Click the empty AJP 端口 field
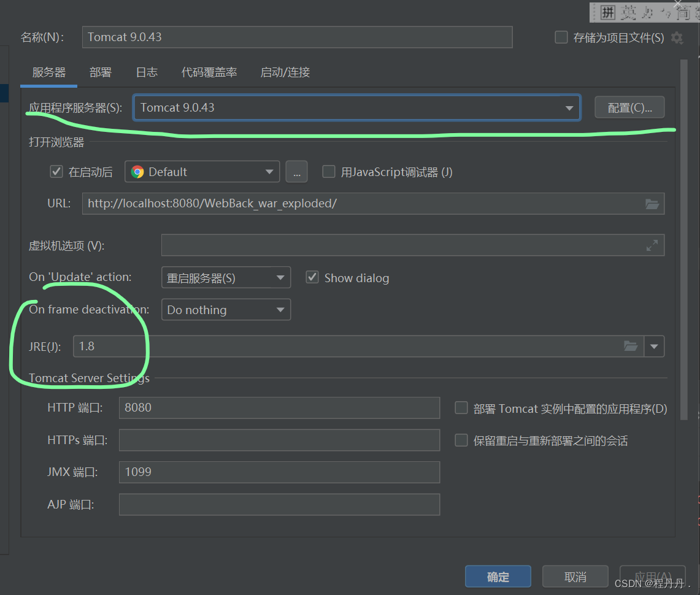Image resolution: width=700 pixels, height=595 pixels. coord(280,504)
